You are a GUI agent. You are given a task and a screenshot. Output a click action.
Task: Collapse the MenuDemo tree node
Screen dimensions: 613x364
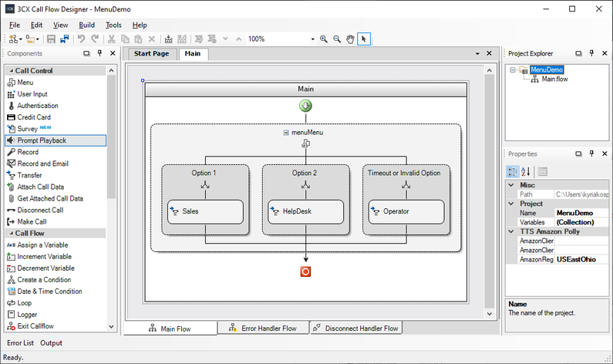pyautogui.click(x=513, y=70)
